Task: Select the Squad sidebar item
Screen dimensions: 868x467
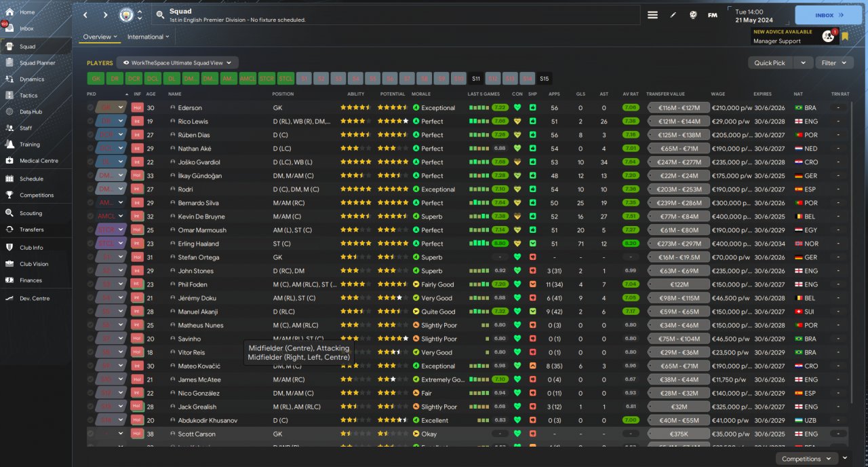Action: click(35, 46)
